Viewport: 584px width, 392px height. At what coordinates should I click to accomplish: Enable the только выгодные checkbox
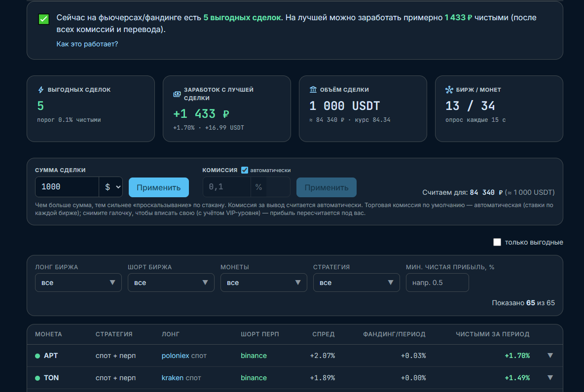497,242
